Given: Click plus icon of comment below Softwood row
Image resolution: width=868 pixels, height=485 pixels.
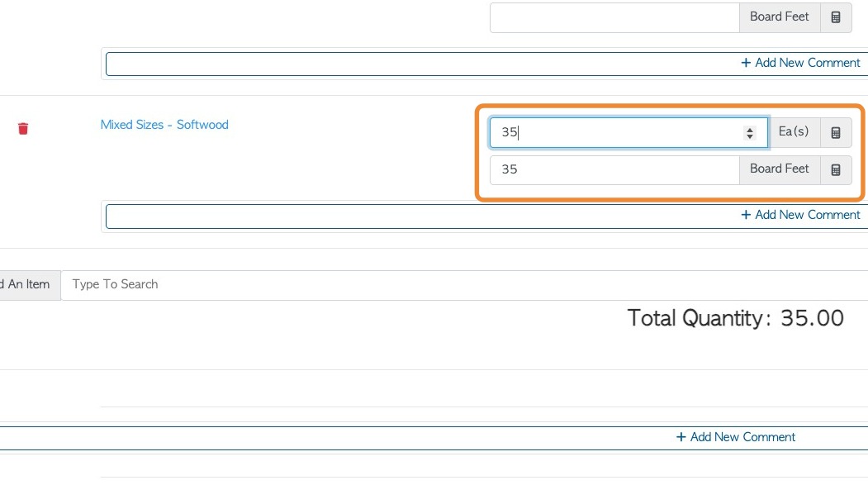Looking at the screenshot, I should 746,216.
